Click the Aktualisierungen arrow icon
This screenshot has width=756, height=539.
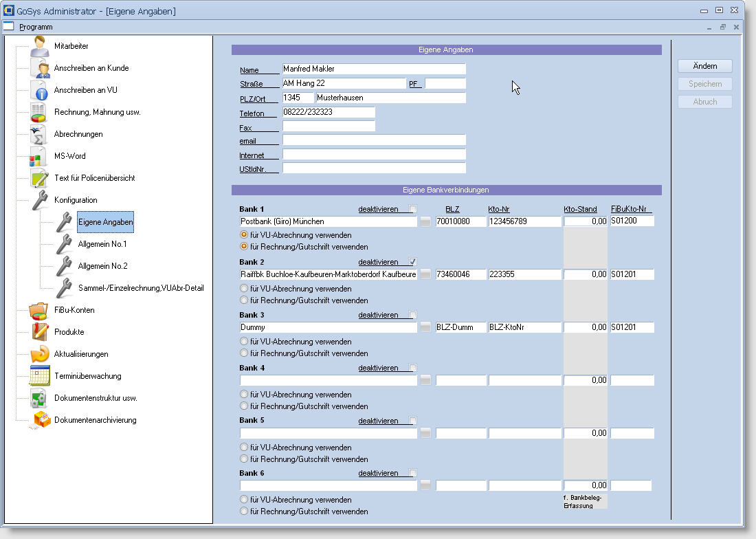(x=39, y=354)
